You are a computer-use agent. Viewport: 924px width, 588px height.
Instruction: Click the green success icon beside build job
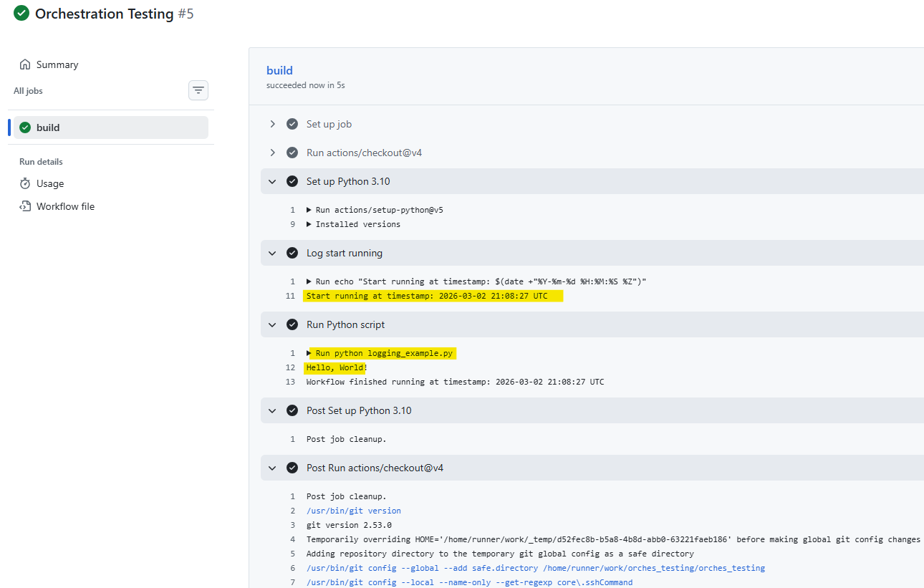click(25, 127)
